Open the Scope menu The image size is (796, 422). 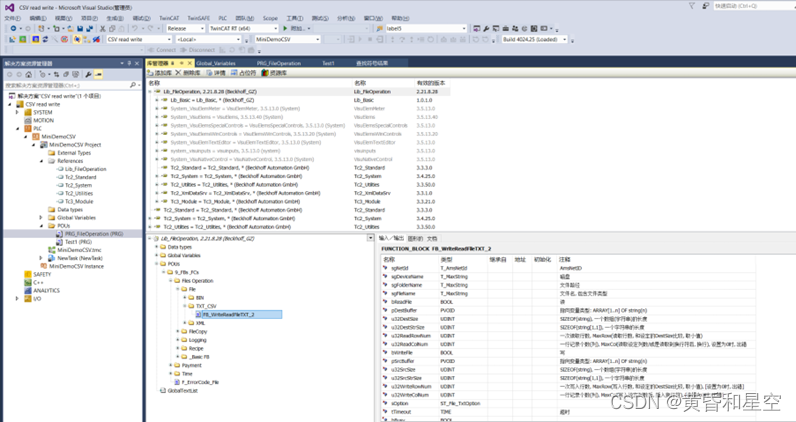pyautogui.click(x=270, y=18)
